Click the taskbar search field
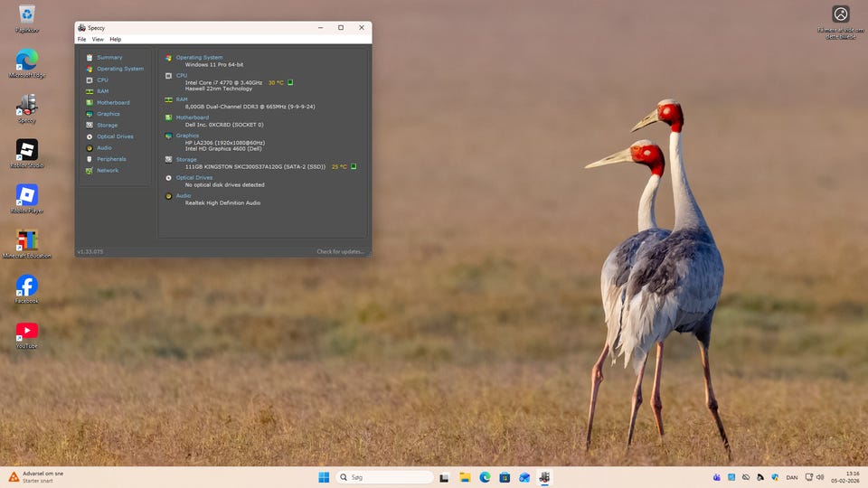The width and height of the screenshot is (868, 488). (385, 477)
